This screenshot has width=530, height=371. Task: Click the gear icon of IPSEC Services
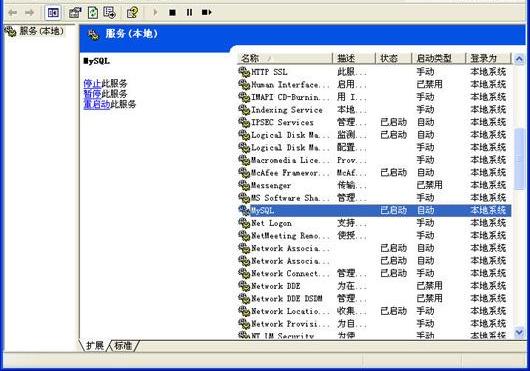click(244, 122)
